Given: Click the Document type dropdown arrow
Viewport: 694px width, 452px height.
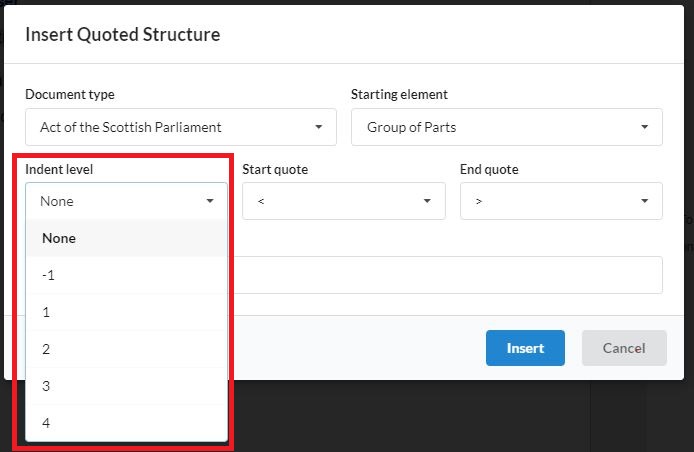Looking at the screenshot, I should click(318, 127).
